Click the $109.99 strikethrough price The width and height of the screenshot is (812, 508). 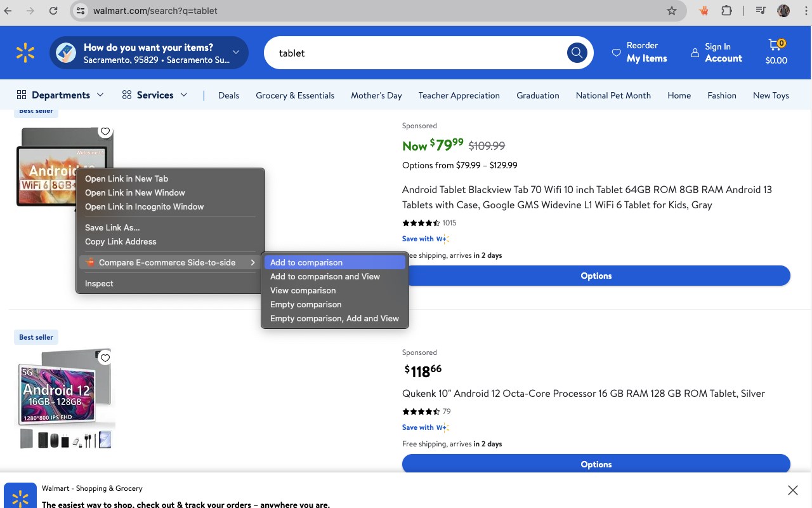point(487,145)
